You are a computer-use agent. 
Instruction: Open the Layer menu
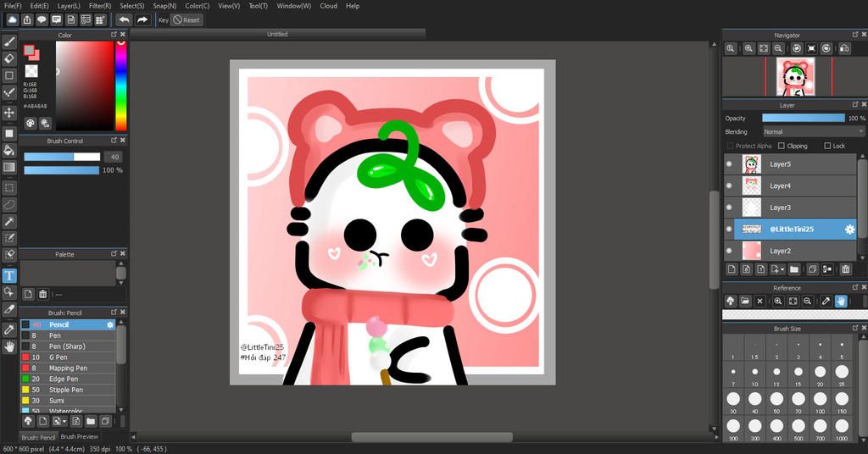[x=69, y=6]
